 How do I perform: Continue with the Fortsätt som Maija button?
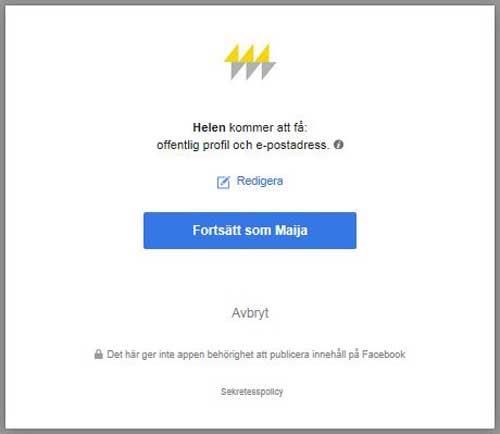(250, 230)
